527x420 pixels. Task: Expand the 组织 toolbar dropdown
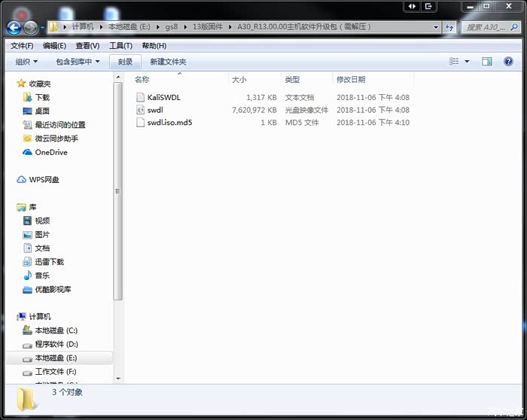tap(27, 62)
